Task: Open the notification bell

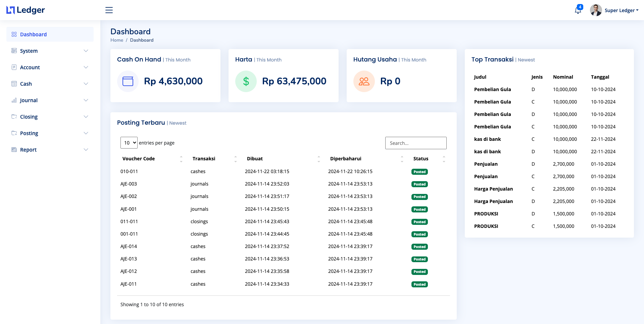Action: 578,10
